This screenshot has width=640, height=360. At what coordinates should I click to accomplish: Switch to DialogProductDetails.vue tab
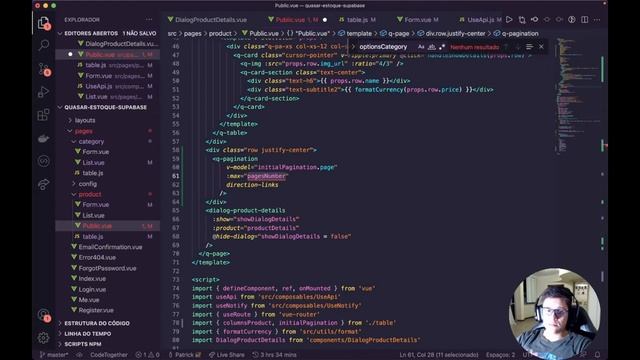(x=211, y=20)
